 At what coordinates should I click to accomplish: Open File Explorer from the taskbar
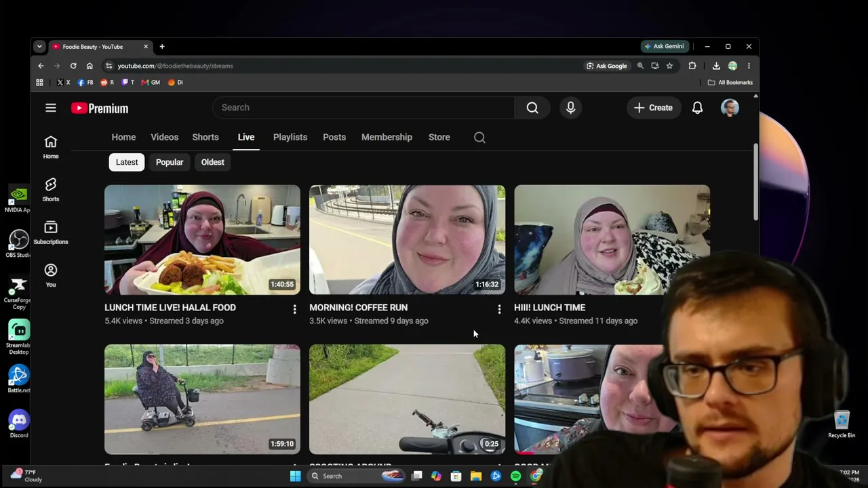[476, 476]
